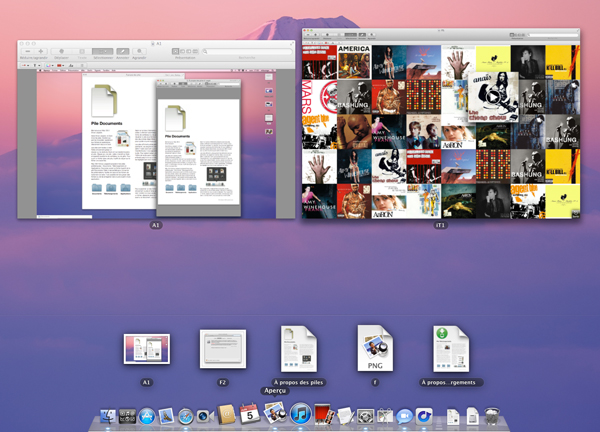This screenshot has width=600, height=432.
Task: Click Annoter pencil in A1 window toolbar
Action: point(123,51)
